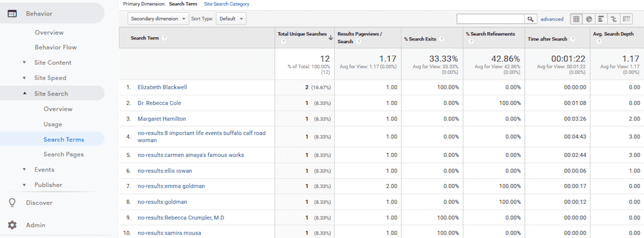Screen dimensions: 644x238
Task: Open no-results:emma goldman term
Action: (171, 187)
